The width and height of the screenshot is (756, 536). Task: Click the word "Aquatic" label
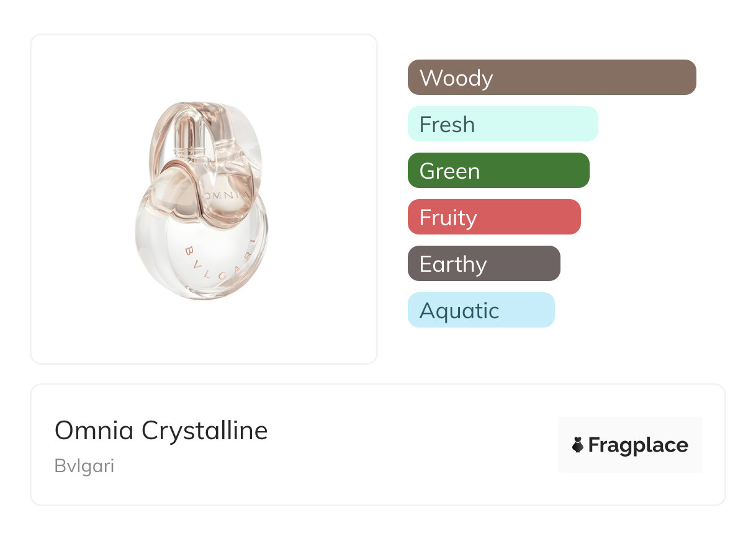(x=459, y=311)
